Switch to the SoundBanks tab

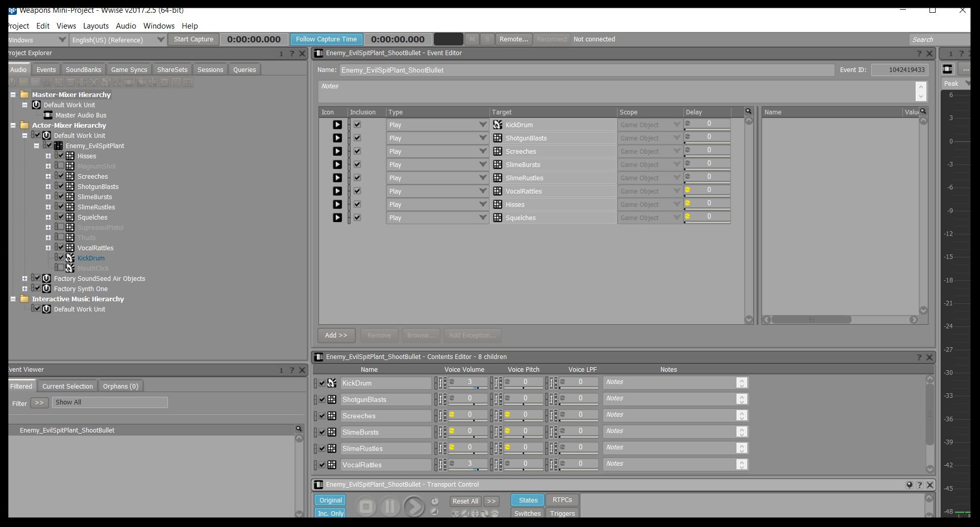click(x=84, y=69)
